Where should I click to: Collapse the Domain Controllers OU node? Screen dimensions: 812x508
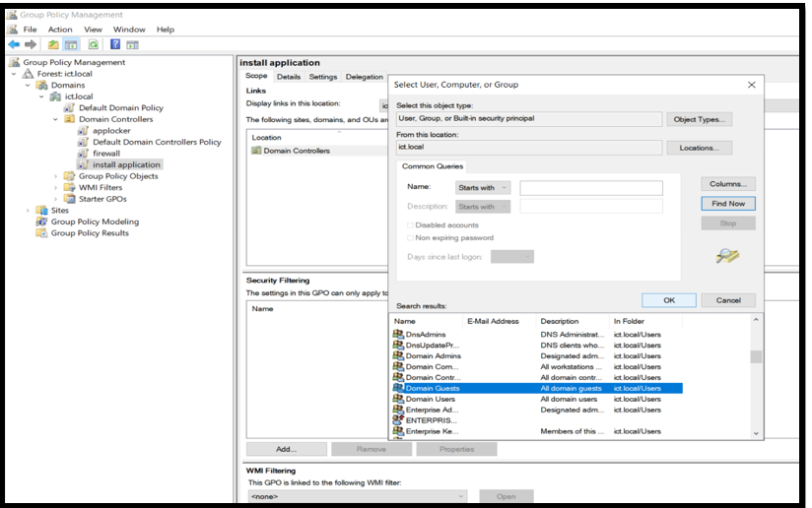[56, 119]
